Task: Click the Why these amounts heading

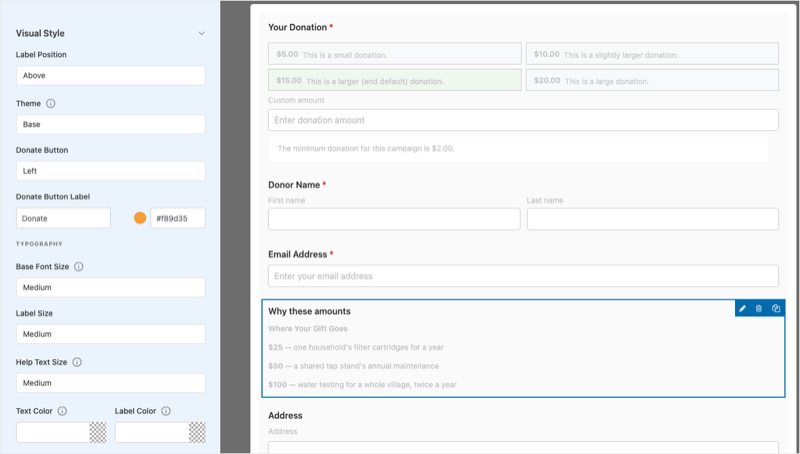Action: click(x=309, y=311)
